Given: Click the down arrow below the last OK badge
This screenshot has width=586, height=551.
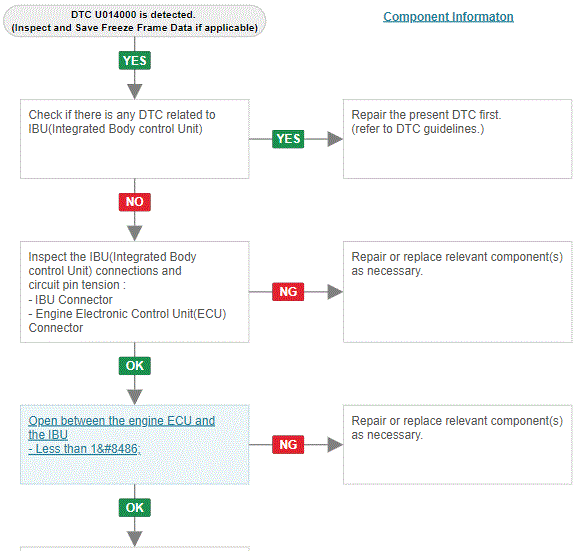Looking at the screenshot, I should click(x=135, y=539).
